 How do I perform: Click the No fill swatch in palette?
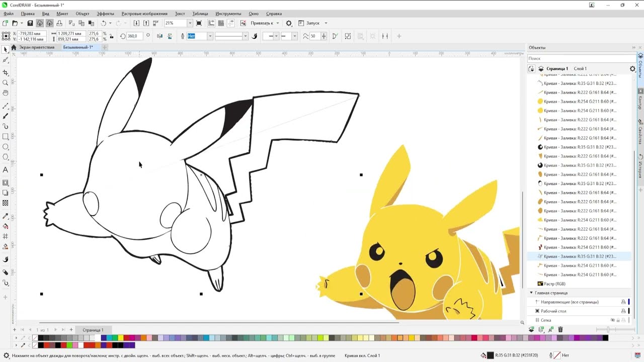(35, 338)
